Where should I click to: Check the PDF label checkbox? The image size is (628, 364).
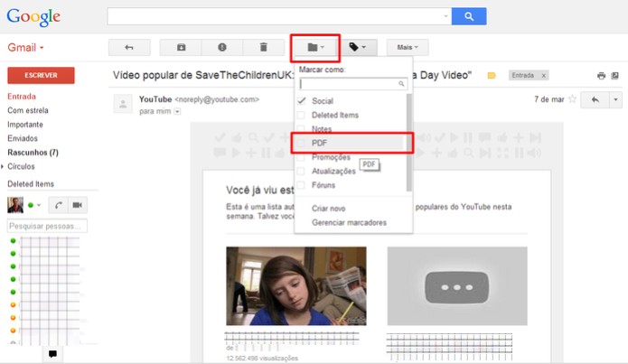[301, 143]
